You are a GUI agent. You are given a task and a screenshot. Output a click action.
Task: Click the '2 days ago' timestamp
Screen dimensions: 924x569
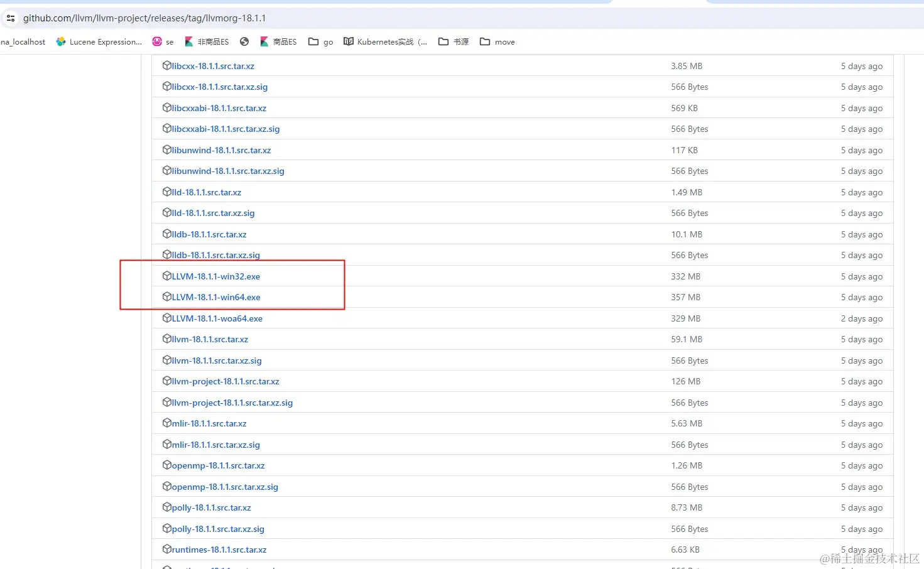point(862,318)
